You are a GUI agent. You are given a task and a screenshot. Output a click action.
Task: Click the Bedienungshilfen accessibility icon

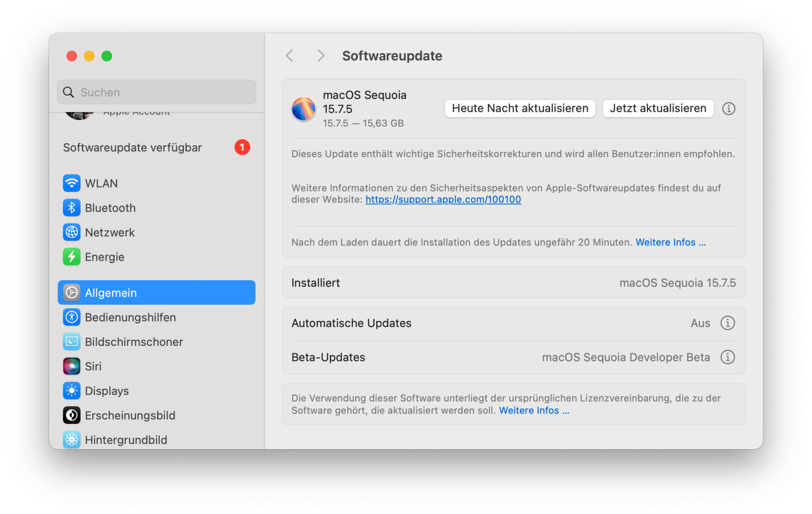pyautogui.click(x=71, y=317)
